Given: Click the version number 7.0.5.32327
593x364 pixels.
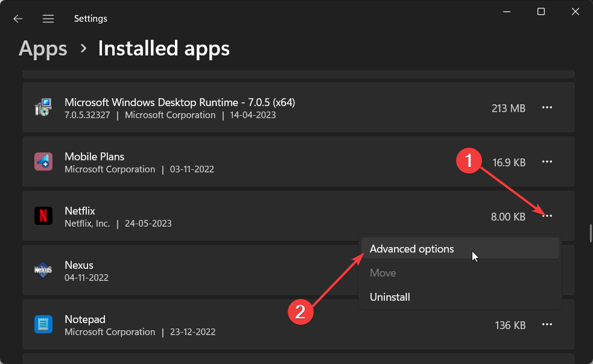Looking at the screenshot, I should tap(87, 115).
